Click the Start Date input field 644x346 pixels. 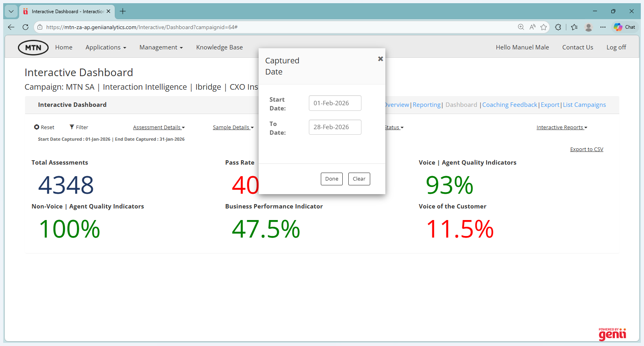[335, 103]
